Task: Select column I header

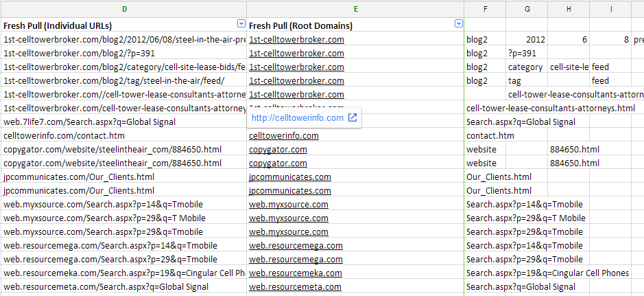Action: point(610,9)
